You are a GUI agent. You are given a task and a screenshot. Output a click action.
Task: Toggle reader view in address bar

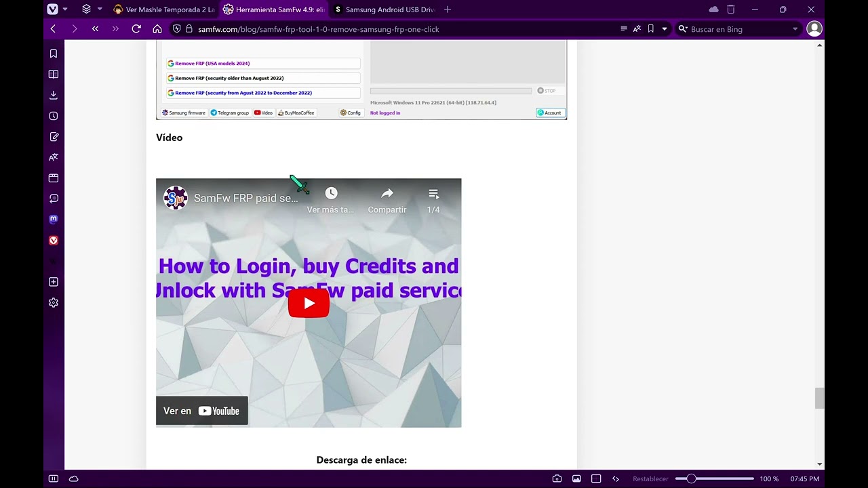click(x=624, y=29)
